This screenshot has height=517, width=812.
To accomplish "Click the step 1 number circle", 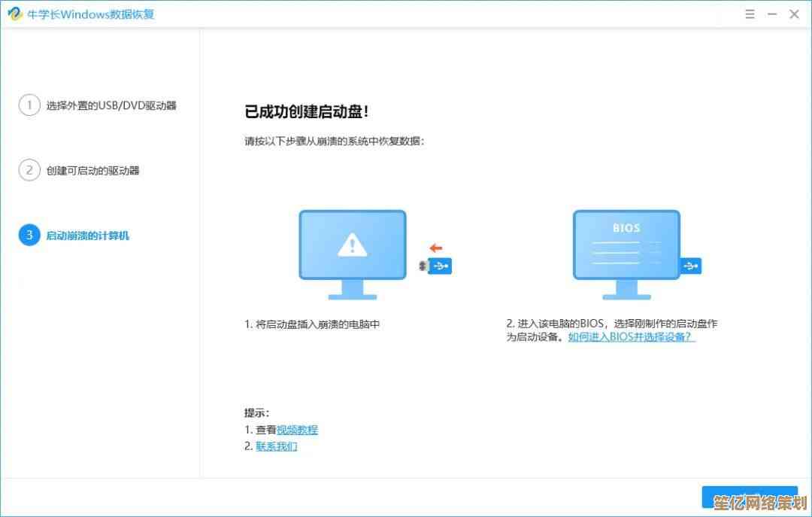I will point(29,105).
